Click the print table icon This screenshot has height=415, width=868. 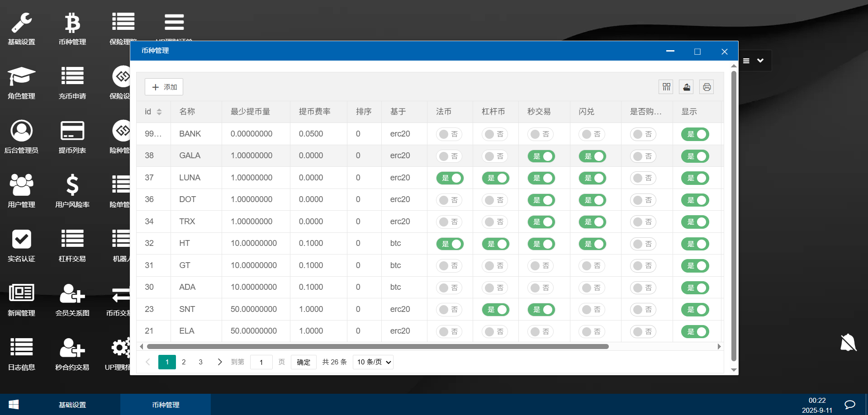(707, 87)
